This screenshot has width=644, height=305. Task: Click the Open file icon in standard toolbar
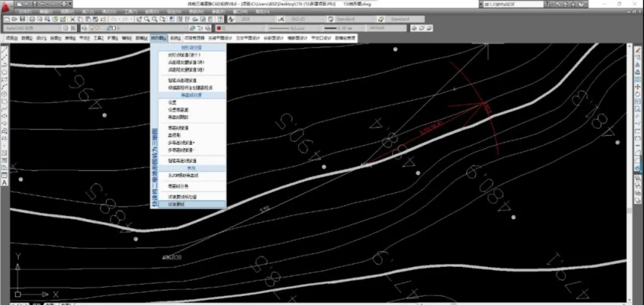click(x=14, y=19)
